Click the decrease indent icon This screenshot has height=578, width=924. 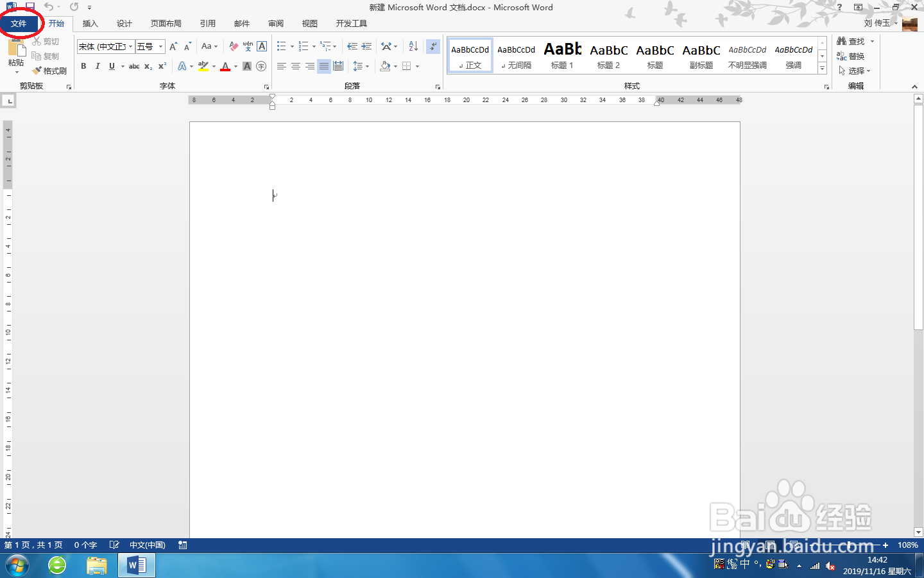(352, 46)
